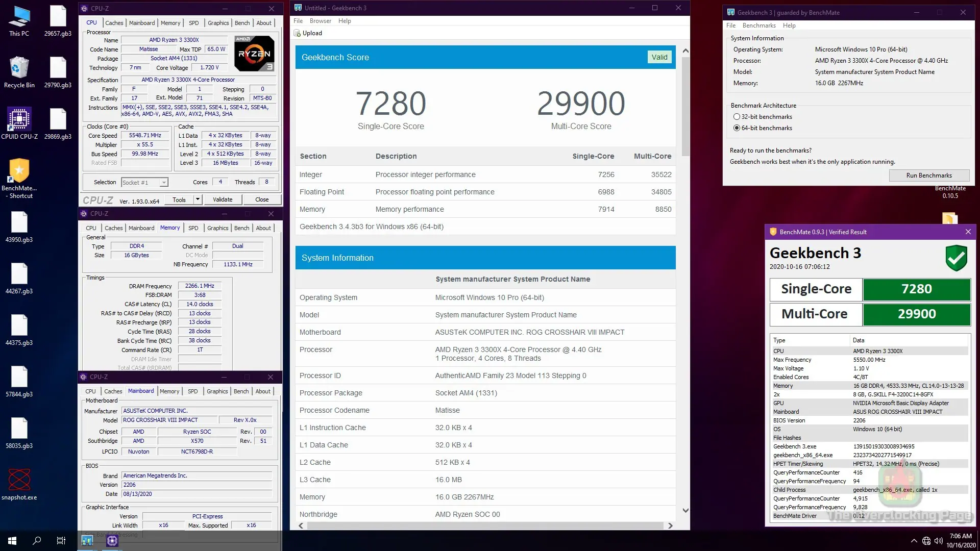The height and width of the screenshot is (551, 980).
Task: Click the Upload icon in Geekbench toolbar
Action: click(297, 33)
